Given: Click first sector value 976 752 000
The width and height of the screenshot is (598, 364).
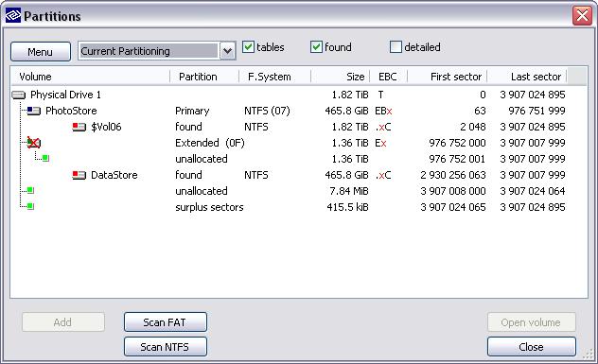Looking at the screenshot, I should 457,143.
